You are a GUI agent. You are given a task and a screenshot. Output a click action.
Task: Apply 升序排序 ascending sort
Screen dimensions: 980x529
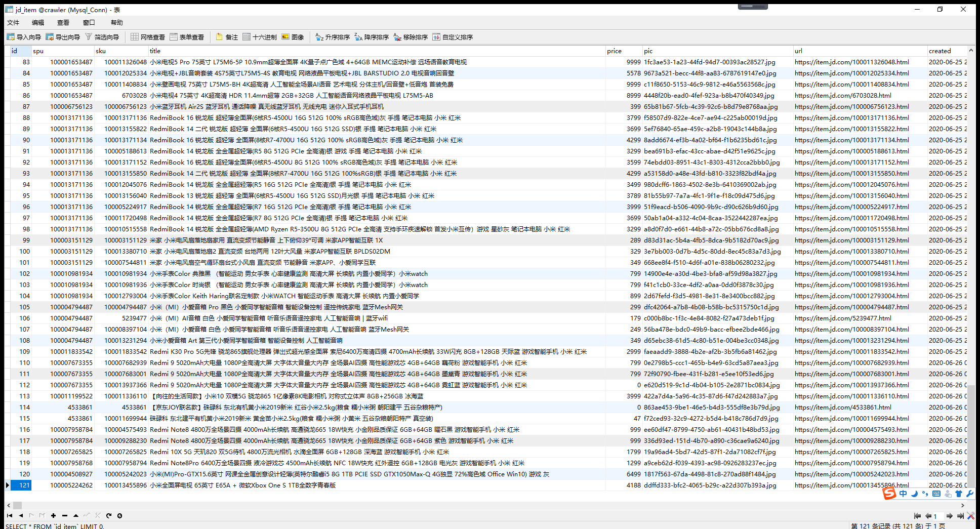click(333, 37)
